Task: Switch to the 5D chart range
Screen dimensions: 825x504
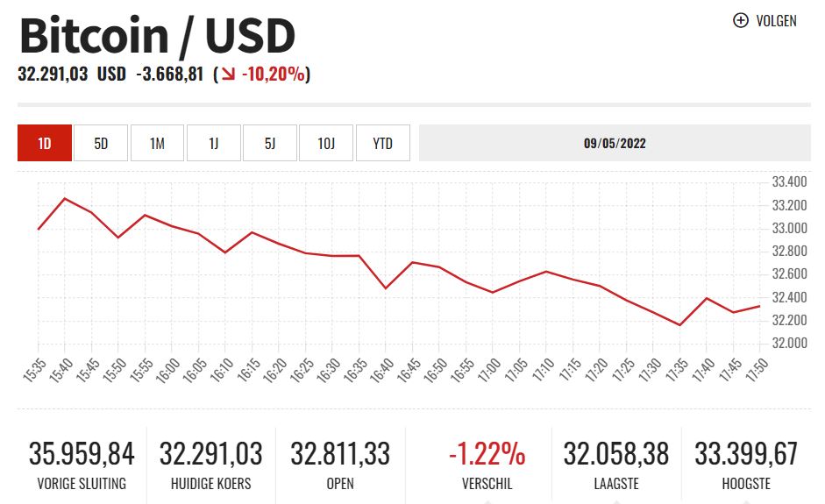Action: point(101,143)
